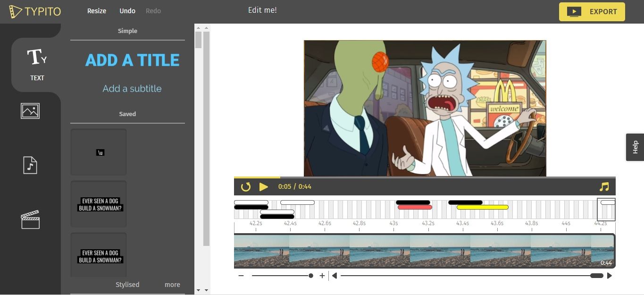Click the Rick and Morty video preview
Screen dimensions: 644x295
coord(425,108)
